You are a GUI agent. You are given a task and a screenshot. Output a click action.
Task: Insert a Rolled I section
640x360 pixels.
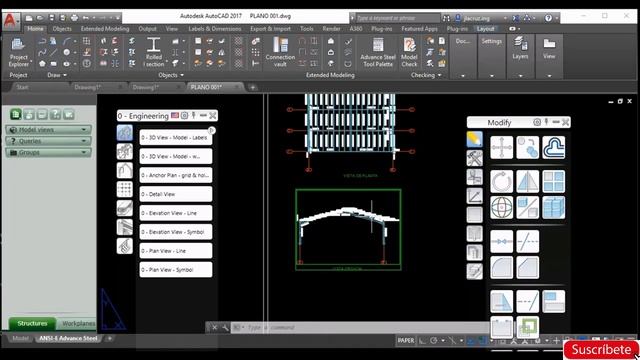tap(154, 52)
